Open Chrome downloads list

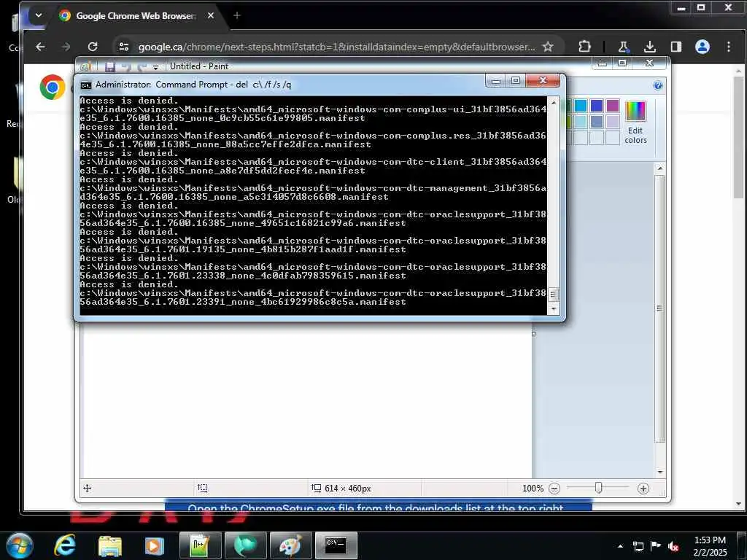pyautogui.click(x=650, y=47)
